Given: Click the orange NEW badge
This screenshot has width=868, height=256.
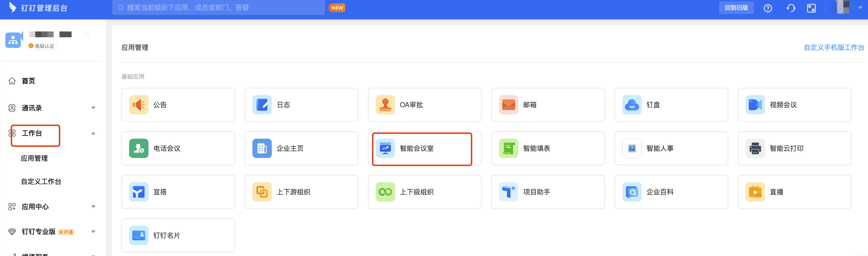Looking at the screenshot, I should coord(337,8).
